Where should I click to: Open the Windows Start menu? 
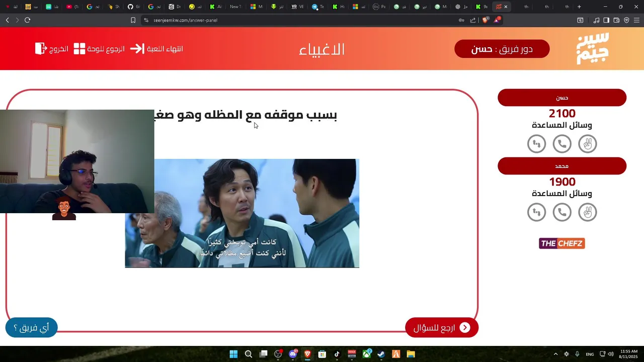click(233, 354)
